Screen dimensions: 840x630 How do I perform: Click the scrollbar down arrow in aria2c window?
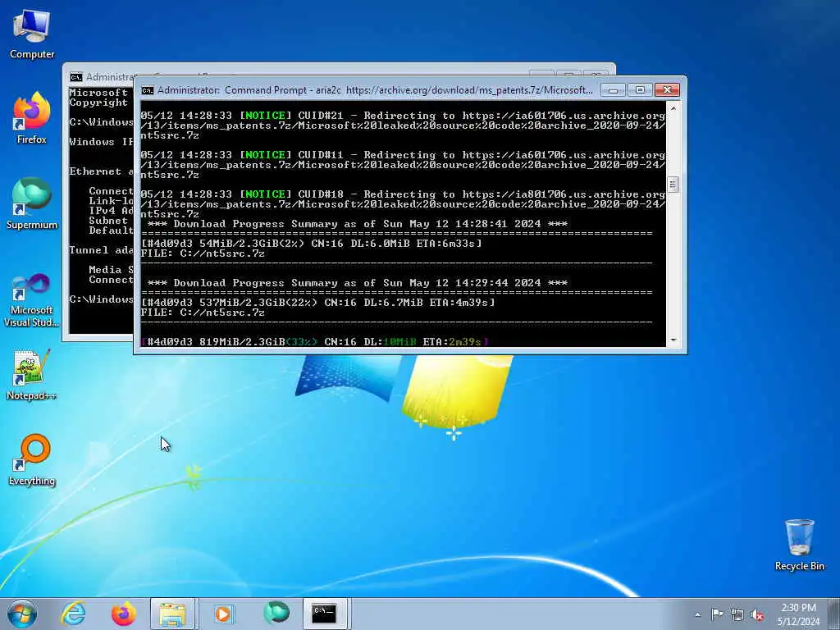coord(673,340)
